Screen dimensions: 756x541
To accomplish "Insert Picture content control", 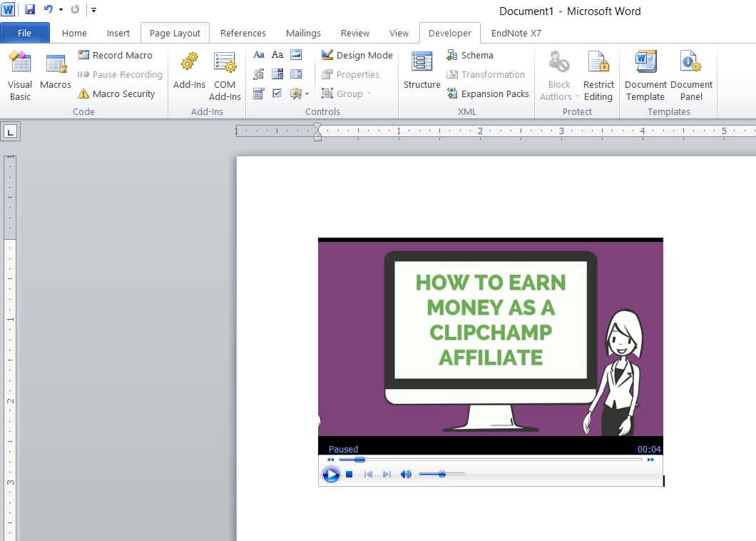I will click(x=296, y=54).
